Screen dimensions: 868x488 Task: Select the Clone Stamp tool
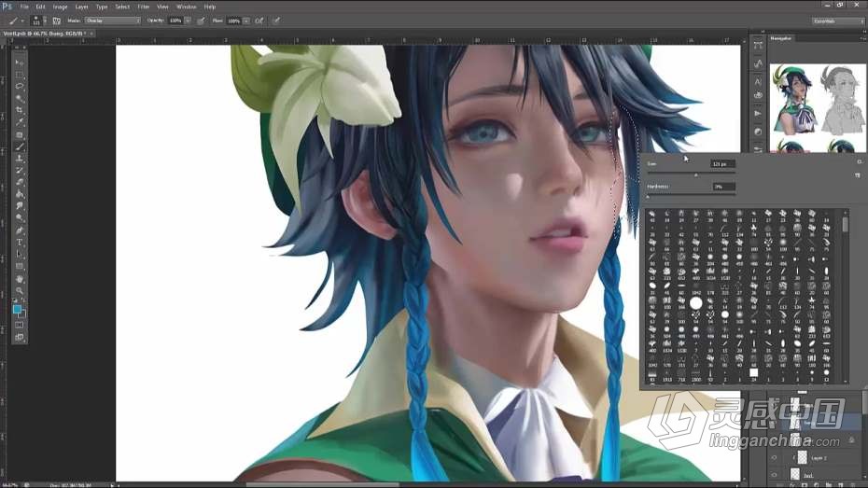[x=20, y=159]
